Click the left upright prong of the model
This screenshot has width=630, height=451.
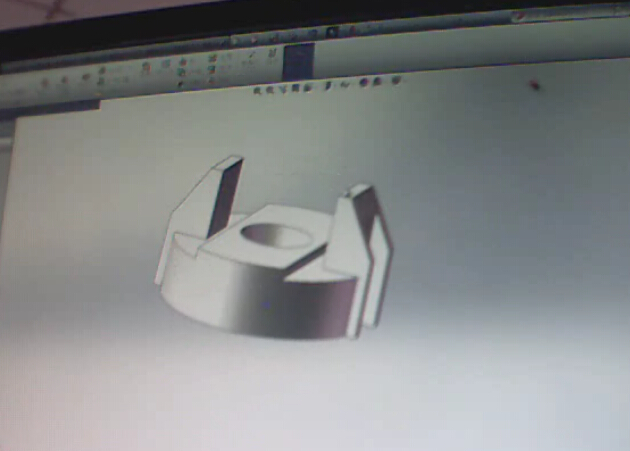[x=222, y=192]
